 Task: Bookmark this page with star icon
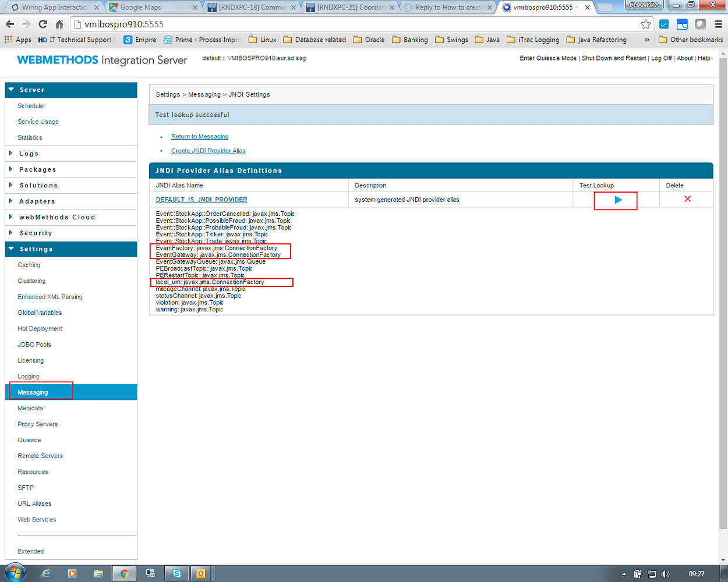(645, 24)
